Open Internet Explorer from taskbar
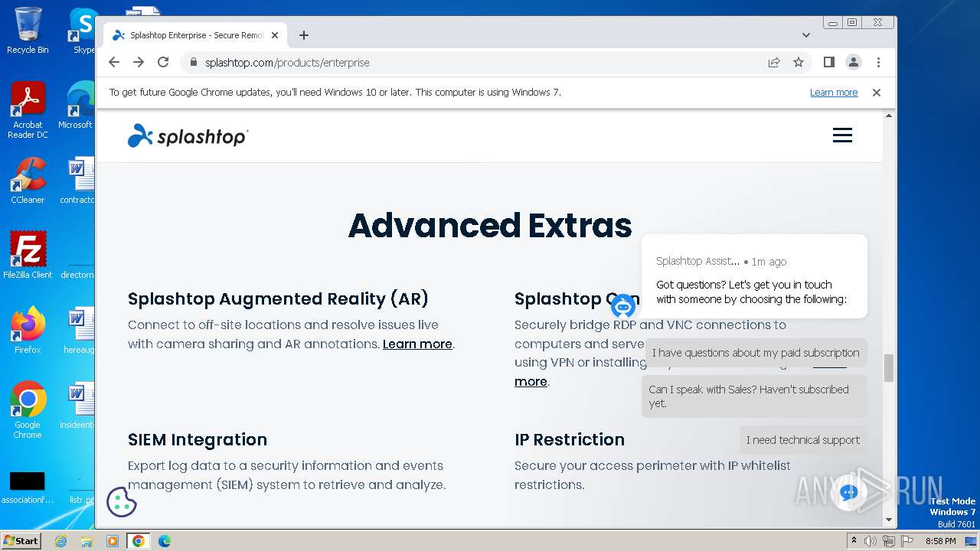This screenshot has height=551, width=980. click(60, 541)
